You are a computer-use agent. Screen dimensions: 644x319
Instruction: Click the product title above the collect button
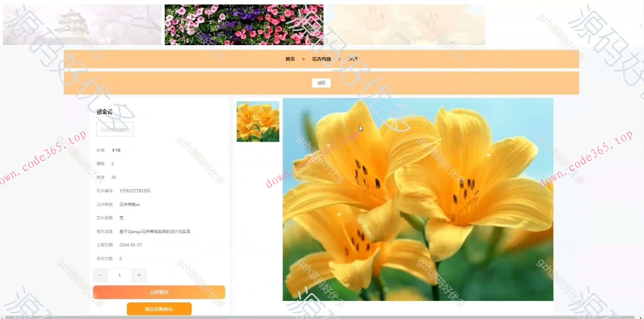(104, 112)
